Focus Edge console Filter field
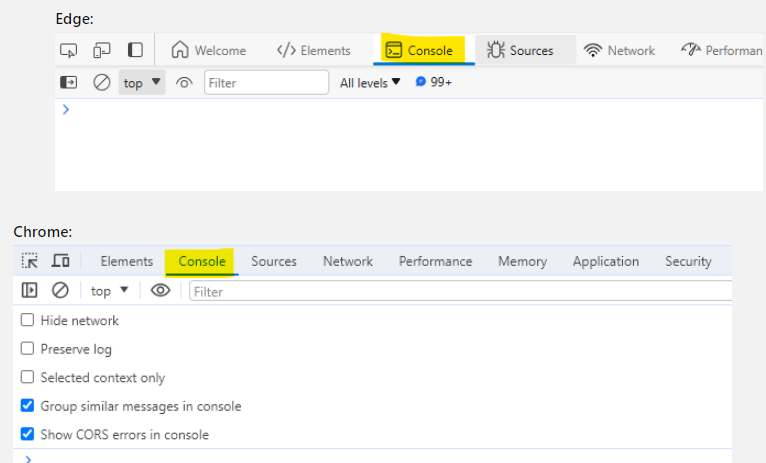The width and height of the screenshot is (766, 463). (266, 83)
